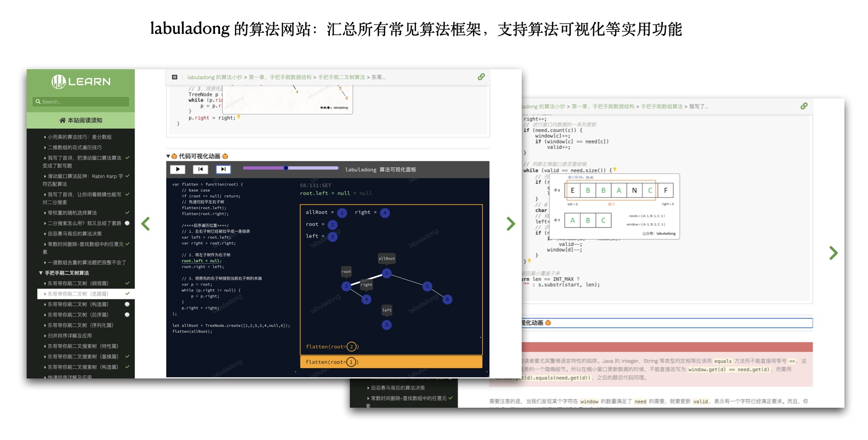Open 我写了首诗，让你闭着眼睛 binary search article
Image resolution: width=868 pixels, height=440 pixels.
82,198
